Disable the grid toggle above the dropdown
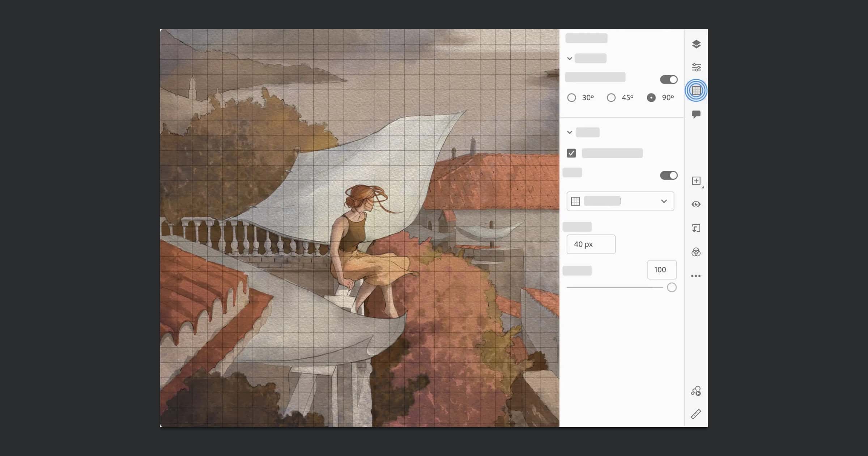The height and width of the screenshot is (456, 868). coord(668,176)
